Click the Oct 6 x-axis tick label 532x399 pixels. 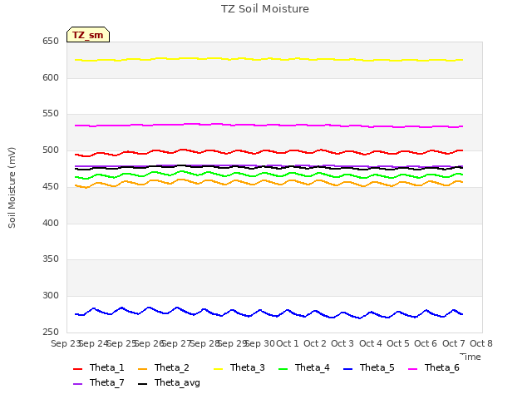point(426,343)
